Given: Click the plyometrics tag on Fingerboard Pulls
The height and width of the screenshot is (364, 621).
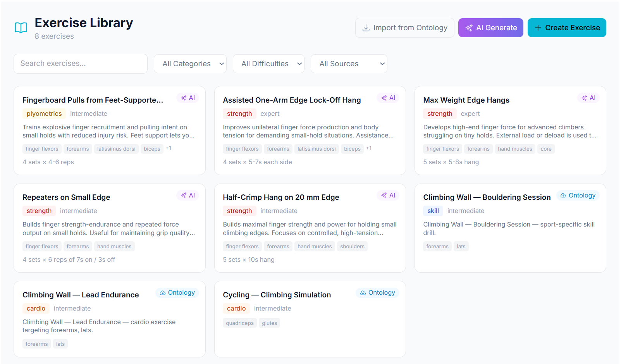Looking at the screenshot, I should (44, 114).
